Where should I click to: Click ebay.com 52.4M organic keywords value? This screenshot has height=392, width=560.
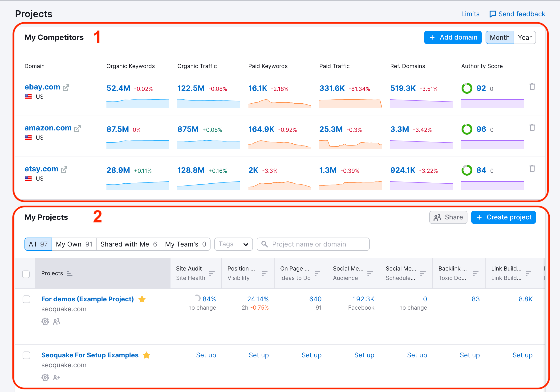[118, 88]
